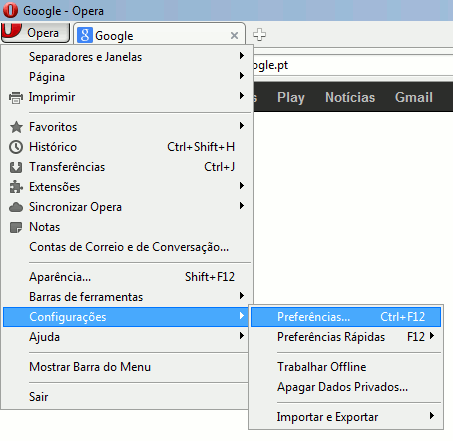Click the puzzle icon beside Extensões

click(16, 187)
